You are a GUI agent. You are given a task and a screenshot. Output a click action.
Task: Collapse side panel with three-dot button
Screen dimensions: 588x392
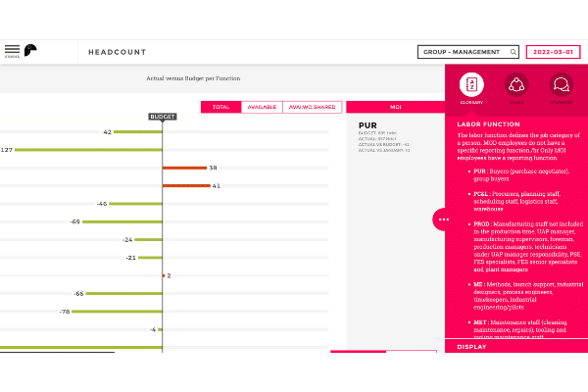pyautogui.click(x=444, y=219)
